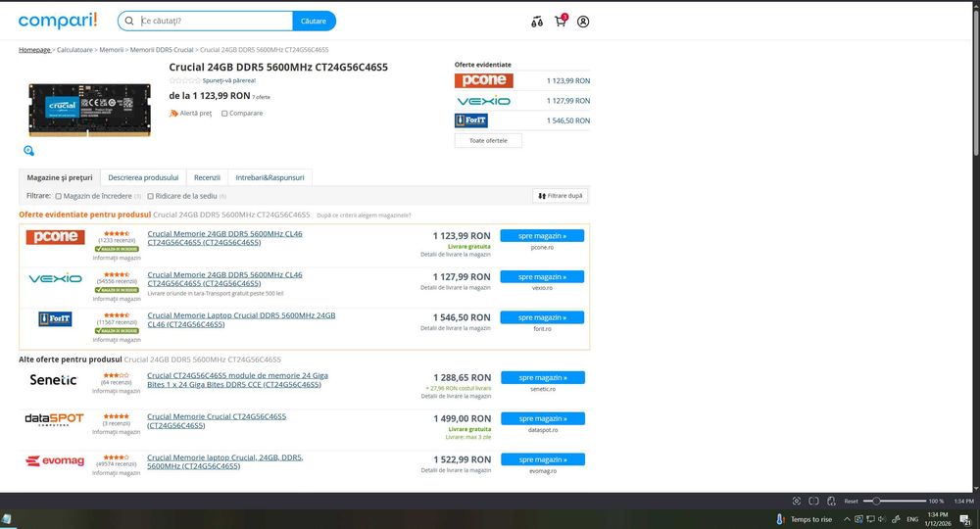Image resolution: width=980 pixels, height=529 pixels.
Task: Click the dataSPOT store logo
Action: point(54,419)
